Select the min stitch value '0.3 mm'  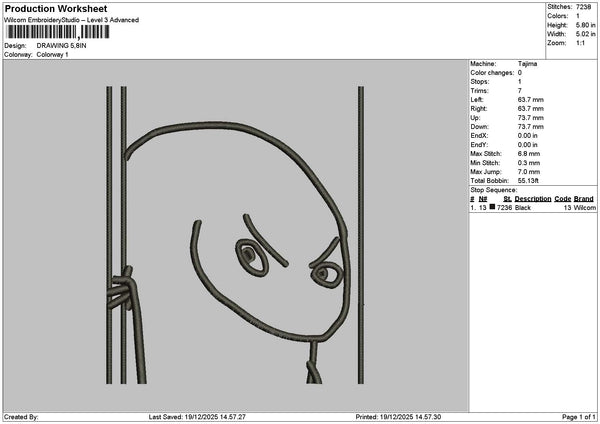click(529, 163)
